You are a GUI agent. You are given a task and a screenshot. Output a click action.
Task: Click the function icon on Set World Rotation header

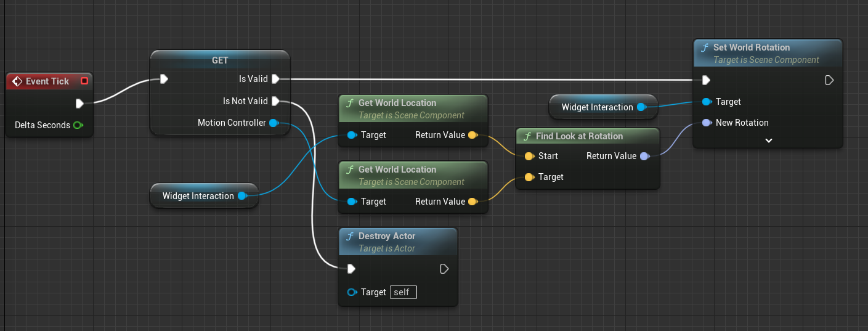[x=705, y=47]
